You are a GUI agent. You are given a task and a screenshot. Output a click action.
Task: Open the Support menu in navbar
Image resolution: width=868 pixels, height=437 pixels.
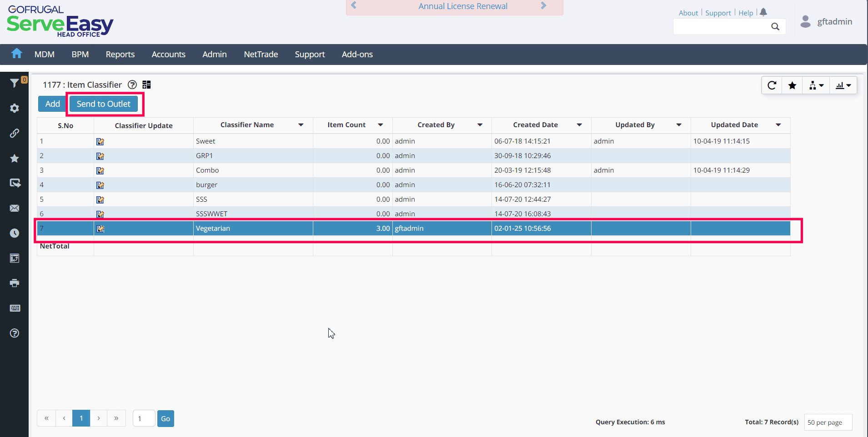310,55
